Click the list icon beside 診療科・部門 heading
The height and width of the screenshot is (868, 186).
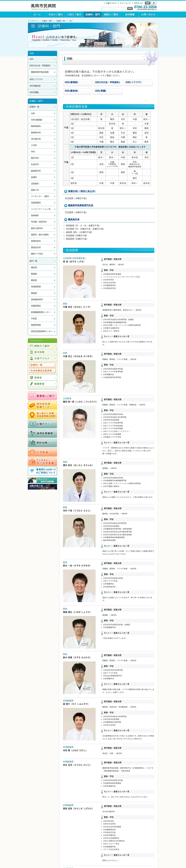point(33,26)
